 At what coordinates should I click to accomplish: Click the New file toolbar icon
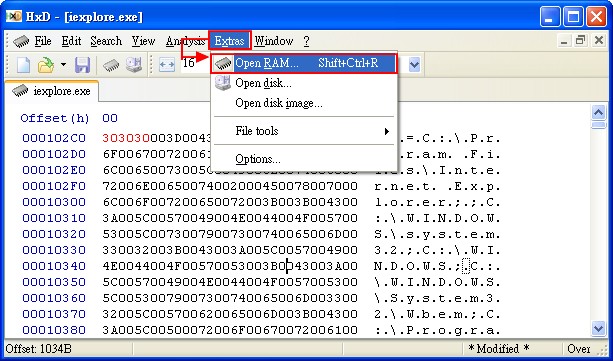pyautogui.click(x=23, y=65)
